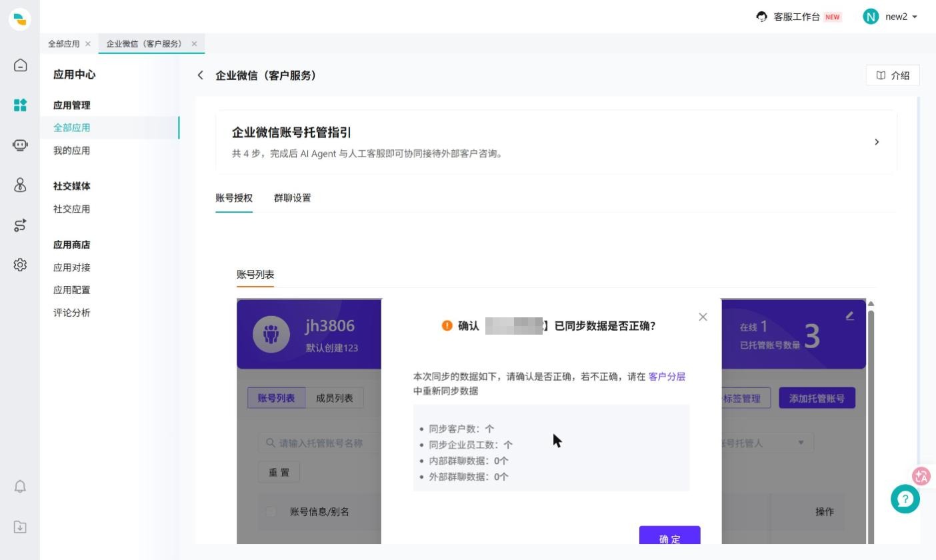Viewport: 936px width, 560px height.
Task: Click the app logo at top left
Action: click(20, 19)
